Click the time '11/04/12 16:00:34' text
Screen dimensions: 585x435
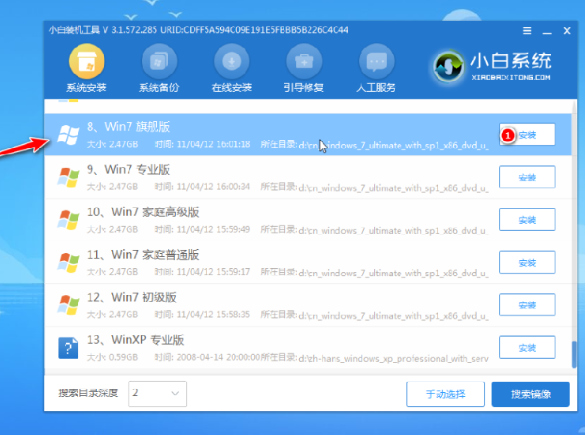pyautogui.click(x=213, y=187)
